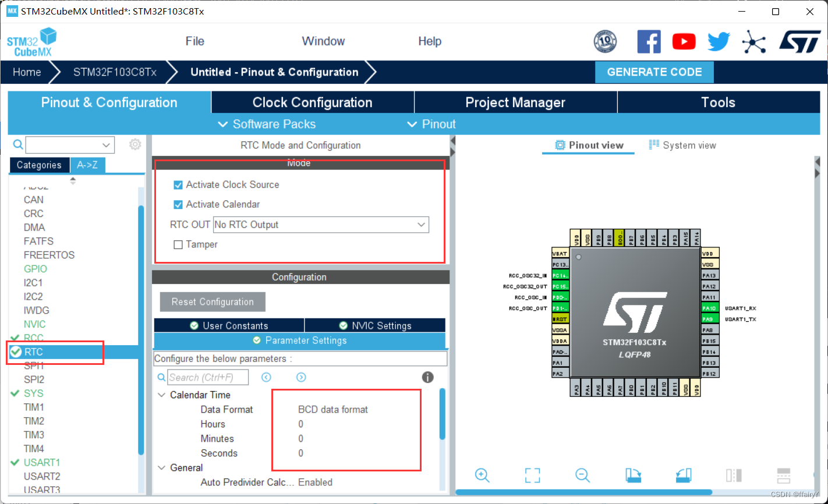This screenshot has width=828, height=504.
Task: Fit the chip to the view
Action: pos(532,475)
